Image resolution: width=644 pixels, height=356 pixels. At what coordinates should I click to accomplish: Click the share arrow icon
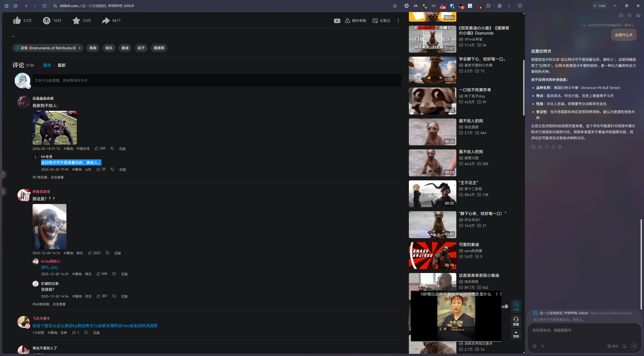click(106, 20)
